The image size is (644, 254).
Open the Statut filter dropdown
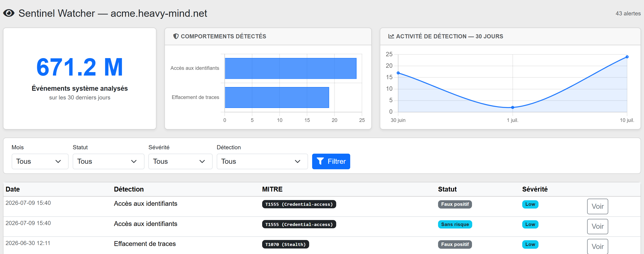click(108, 161)
